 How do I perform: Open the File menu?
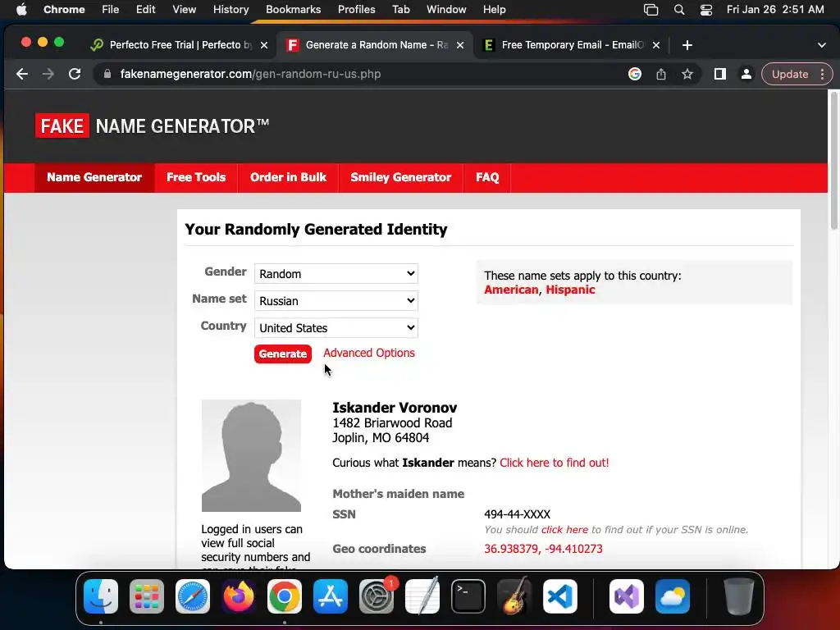click(111, 10)
